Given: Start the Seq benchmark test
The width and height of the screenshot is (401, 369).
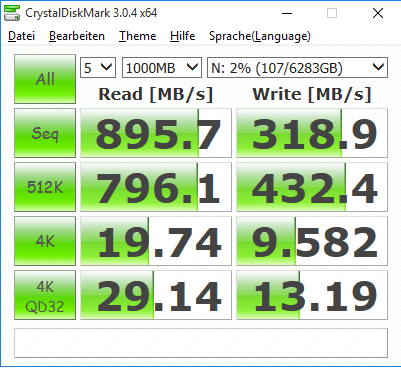Looking at the screenshot, I should pos(45,133).
